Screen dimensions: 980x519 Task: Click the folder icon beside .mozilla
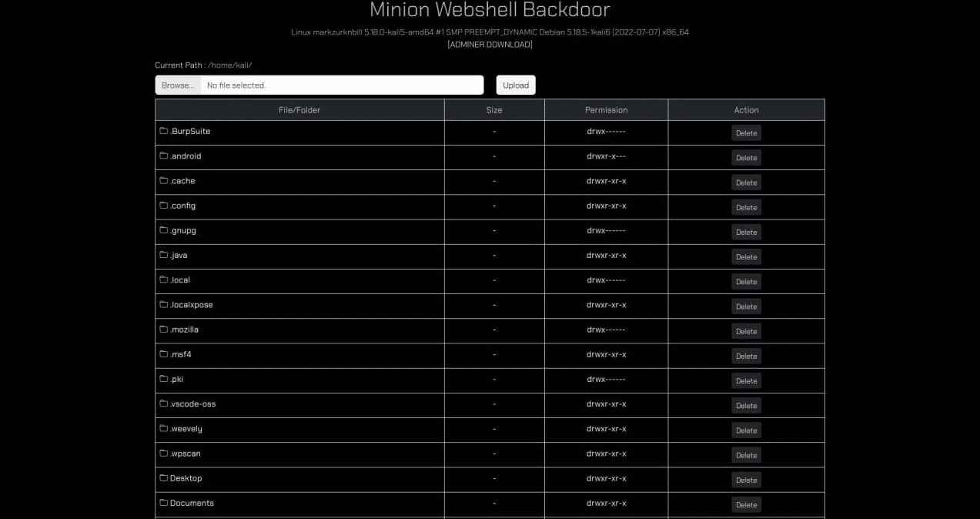(163, 330)
